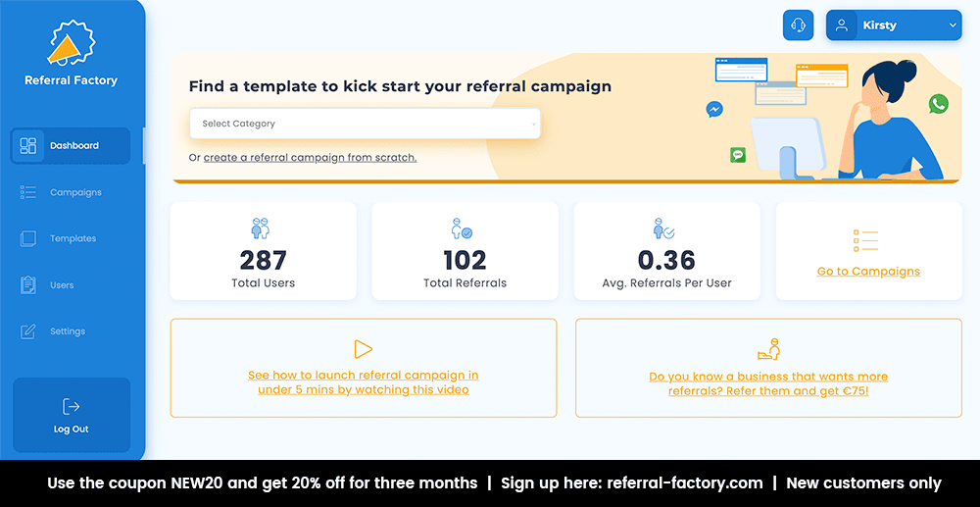Expand the Select Category dropdown

(x=365, y=124)
